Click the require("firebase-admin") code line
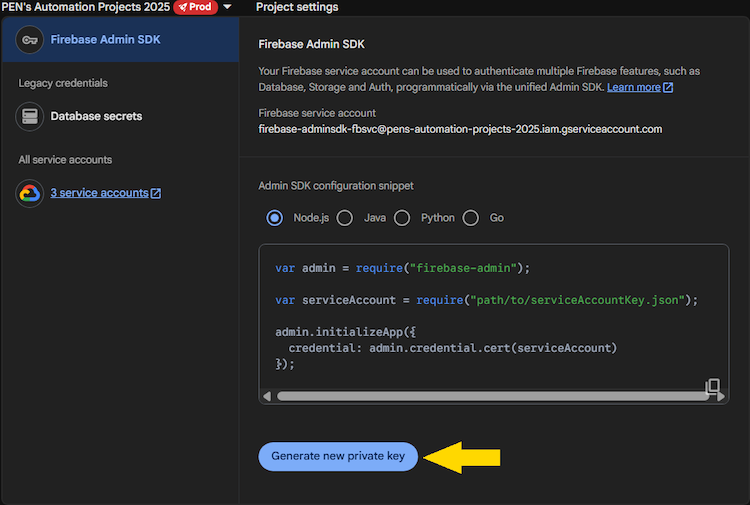This screenshot has width=750, height=505. (403, 268)
